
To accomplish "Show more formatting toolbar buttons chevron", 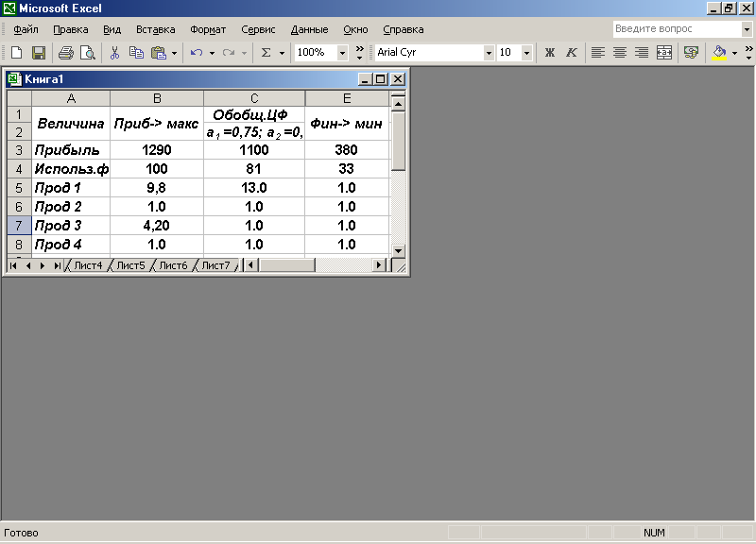I will [748, 53].
